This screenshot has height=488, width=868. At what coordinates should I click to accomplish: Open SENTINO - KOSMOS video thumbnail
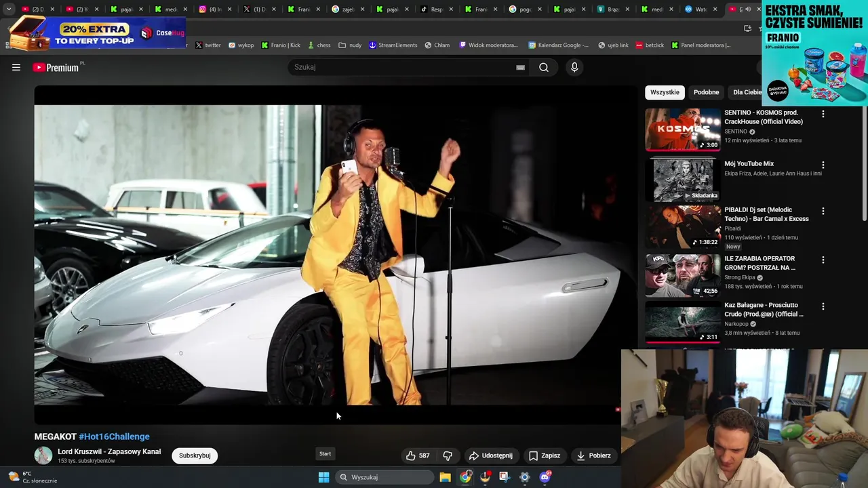click(683, 129)
